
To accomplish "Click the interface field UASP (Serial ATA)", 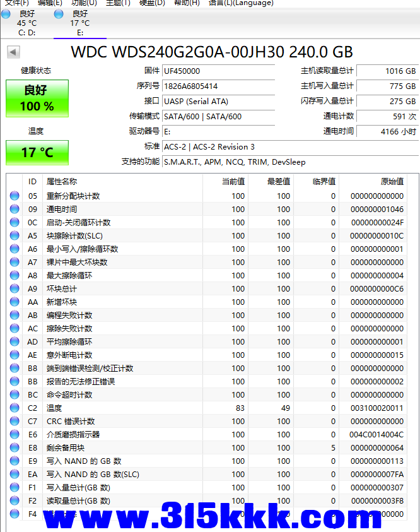I will [x=218, y=102].
